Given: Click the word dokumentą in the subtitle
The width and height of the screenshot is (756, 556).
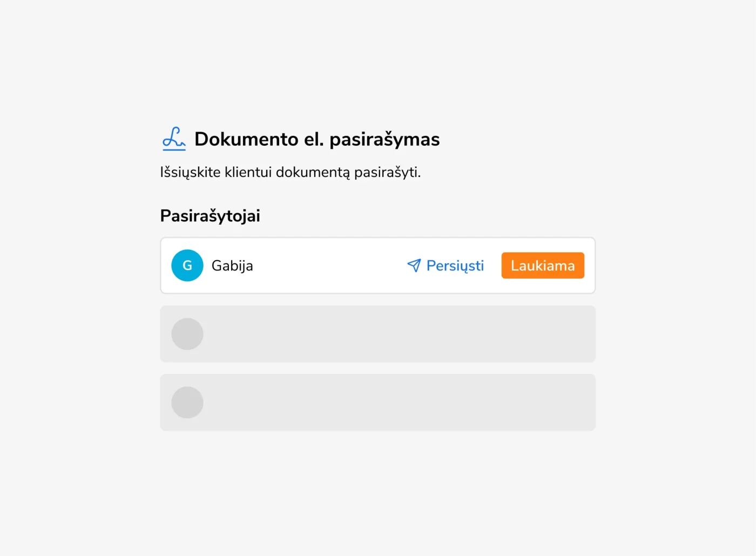Looking at the screenshot, I should [x=313, y=172].
